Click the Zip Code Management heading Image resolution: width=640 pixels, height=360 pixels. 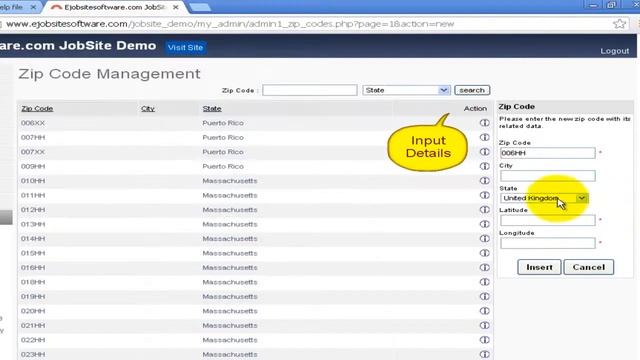point(109,74)
